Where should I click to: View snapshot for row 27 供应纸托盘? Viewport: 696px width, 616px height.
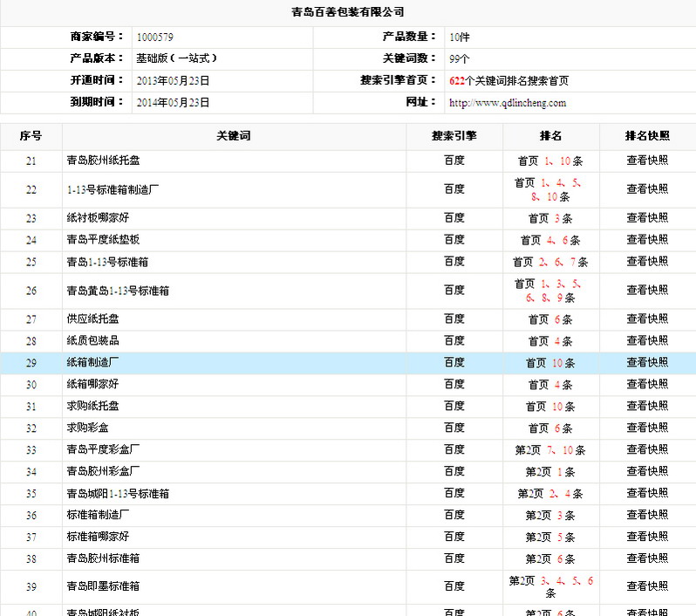pos(647,318)
